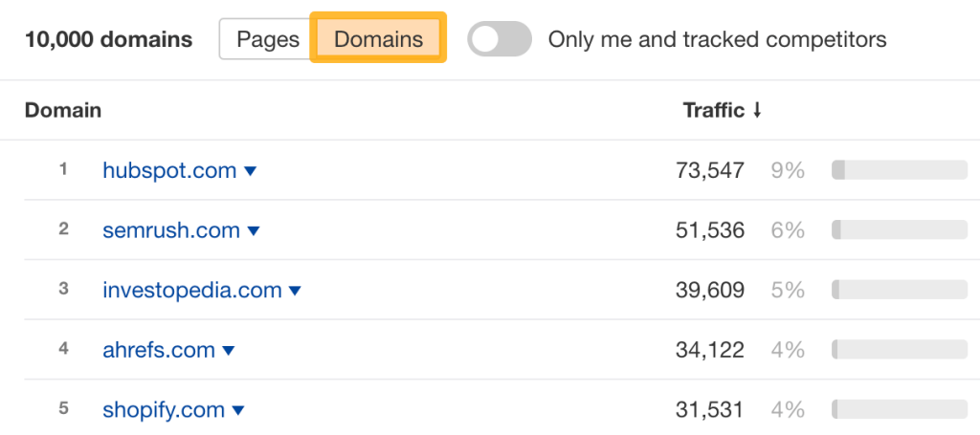Open the hubspot.com domain link
The image size is (980, 435).
tap(169, 170)
